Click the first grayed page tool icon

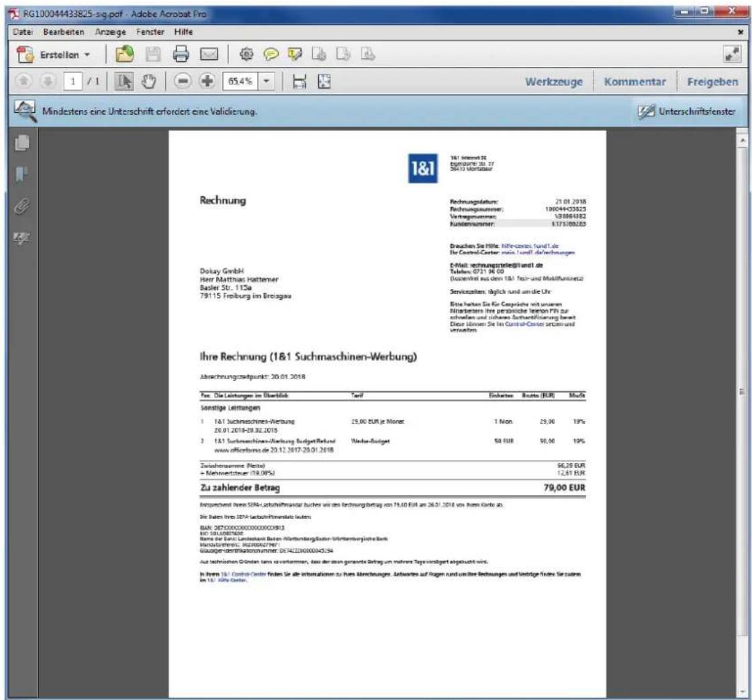pos(319,54)
